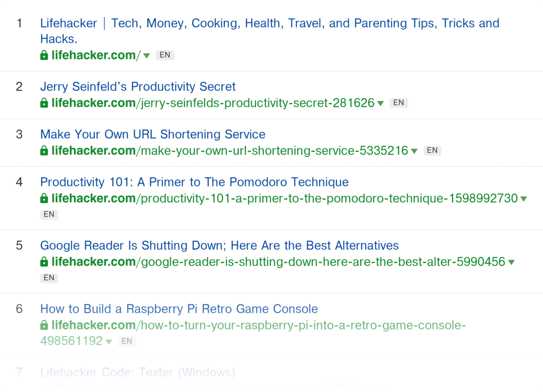Open Jerry Seinfeld's Productivity Secret link
Screen dimensions: 543x392
coord(138,87)
